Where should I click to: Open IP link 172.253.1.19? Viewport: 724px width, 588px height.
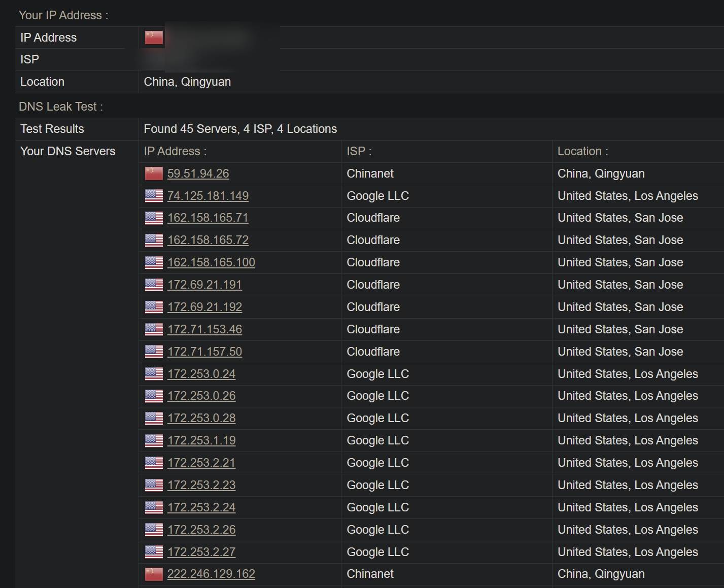201,440
